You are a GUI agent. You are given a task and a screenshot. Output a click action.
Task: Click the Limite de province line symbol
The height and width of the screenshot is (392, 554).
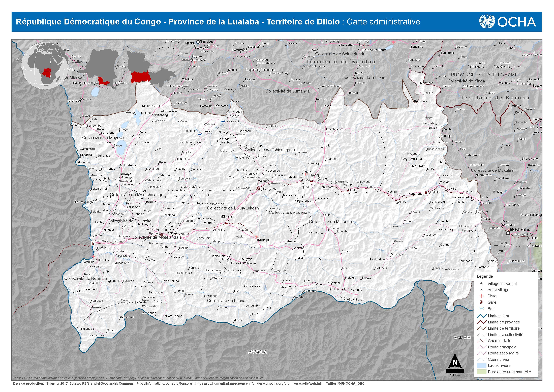(x=482, y=322)
